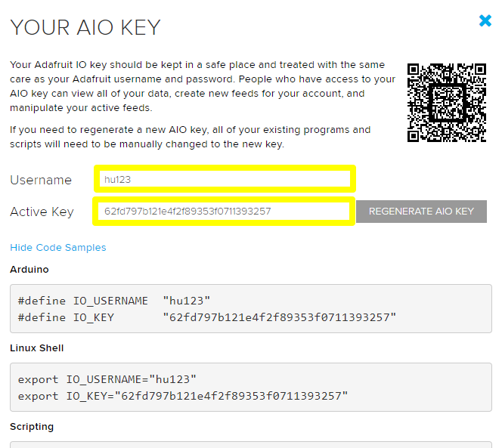This screenshot has height=448, width=502.
Task: Click the "hu123" value in Arduino sample
Action: pyautogui.click(x=187, y=301)
